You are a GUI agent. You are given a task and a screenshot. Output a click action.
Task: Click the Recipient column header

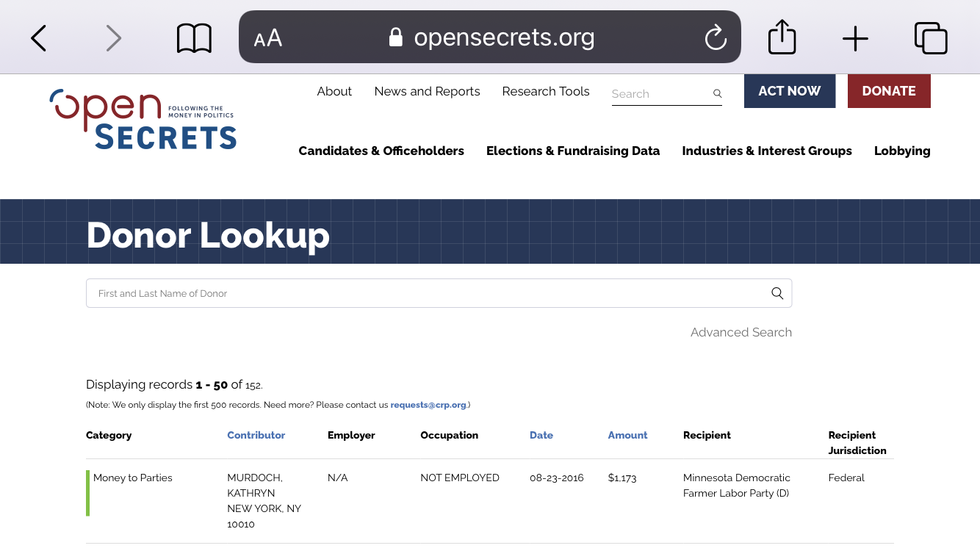707,435
